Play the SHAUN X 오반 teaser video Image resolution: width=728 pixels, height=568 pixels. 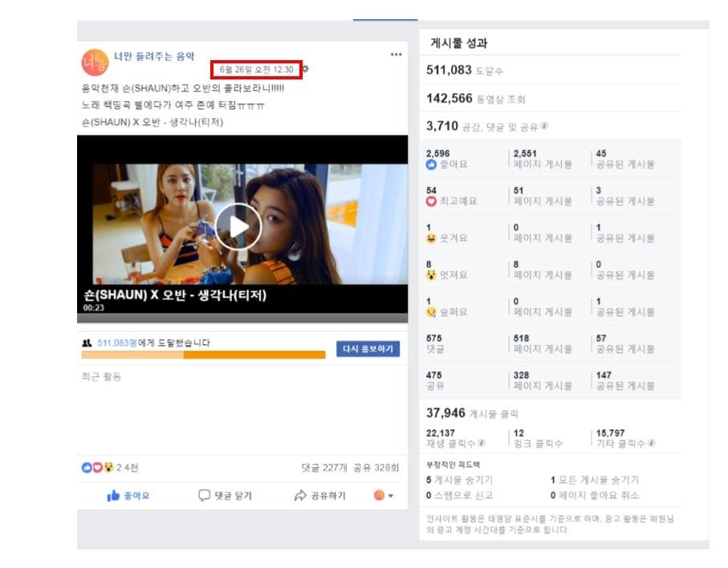(238, 226)
